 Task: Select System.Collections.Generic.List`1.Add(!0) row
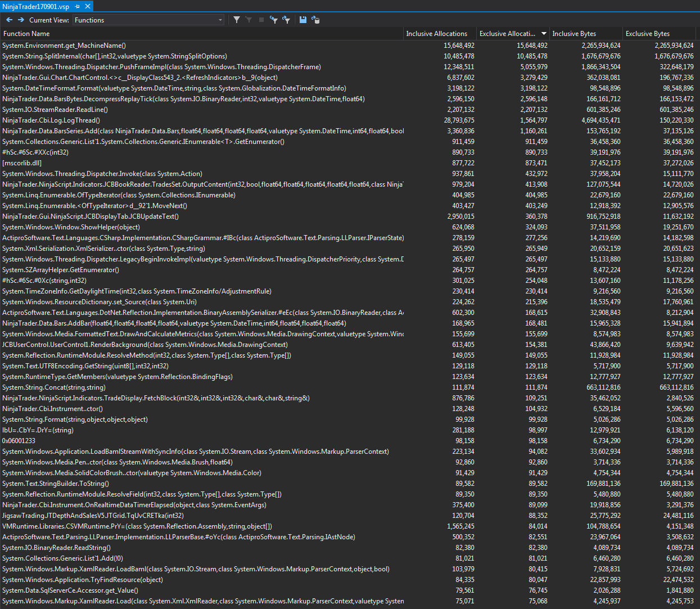coord(349,558)
